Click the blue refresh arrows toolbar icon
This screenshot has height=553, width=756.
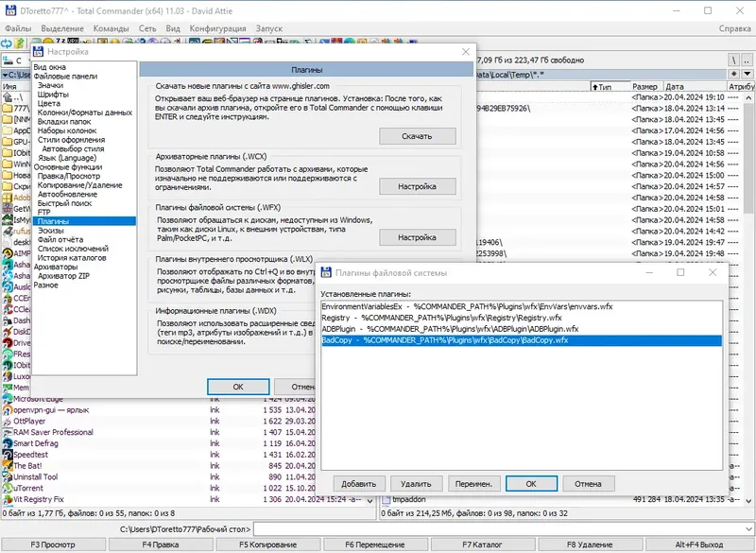(7, 43)
